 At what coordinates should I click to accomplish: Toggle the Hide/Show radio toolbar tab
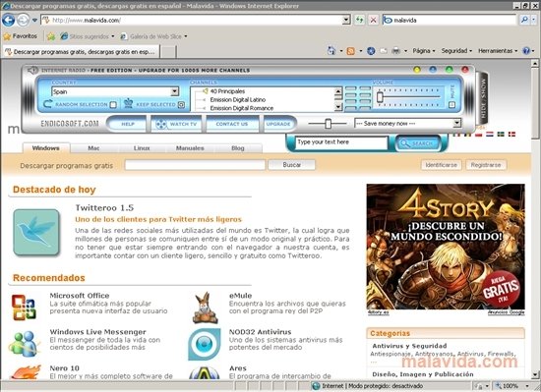[483, 98]
